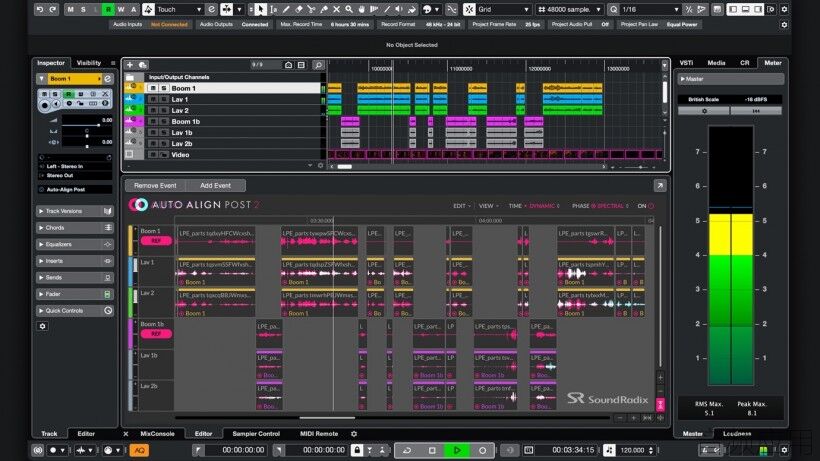820x461 pixels.
Task: Toggle global Mute M button
Action: [71, 9]
